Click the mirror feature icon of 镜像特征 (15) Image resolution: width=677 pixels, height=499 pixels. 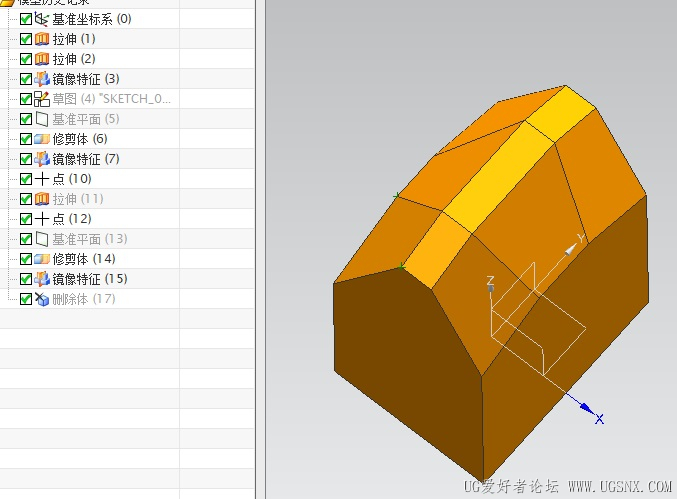click(42, 279)
